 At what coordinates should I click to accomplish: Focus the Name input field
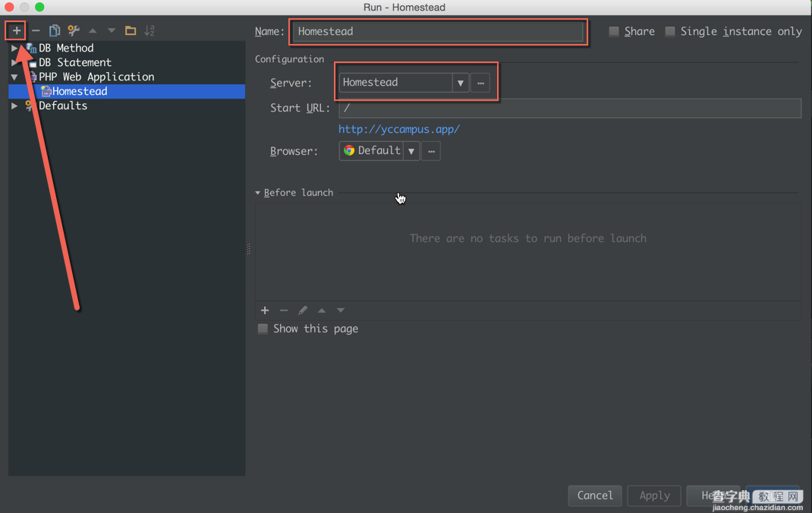coord(438,32)
